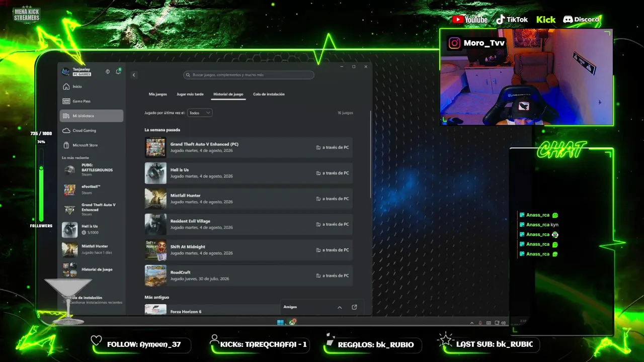
Task: Click 'a través de PC' on the GTA V row
Action: 333,147
